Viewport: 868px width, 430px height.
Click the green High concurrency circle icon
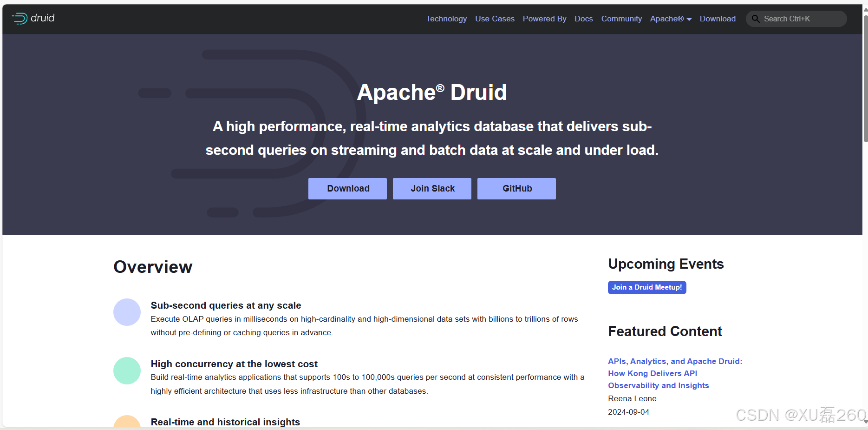point(127,370)
